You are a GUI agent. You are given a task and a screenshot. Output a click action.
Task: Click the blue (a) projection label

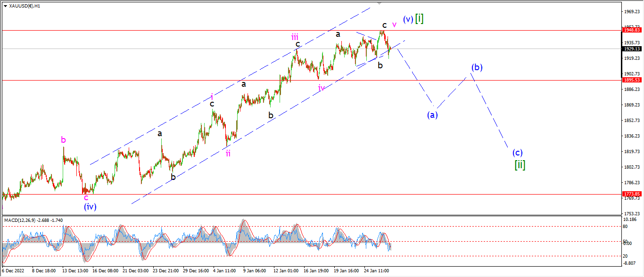point(433,114)
